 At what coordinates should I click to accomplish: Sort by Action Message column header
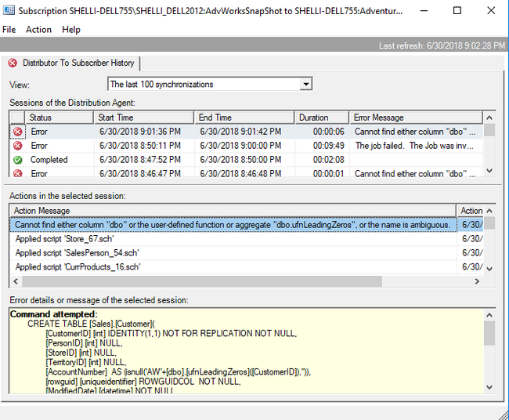tap(233, 211)
